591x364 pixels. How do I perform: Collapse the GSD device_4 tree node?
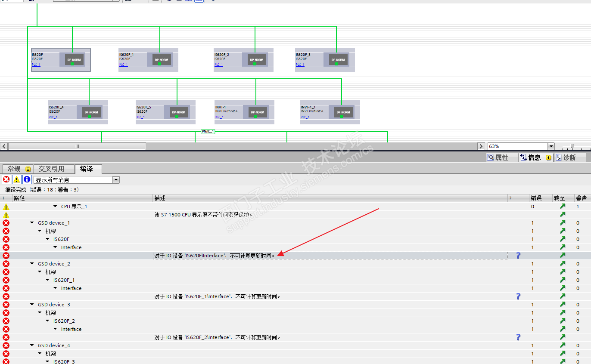coord(32,345)
